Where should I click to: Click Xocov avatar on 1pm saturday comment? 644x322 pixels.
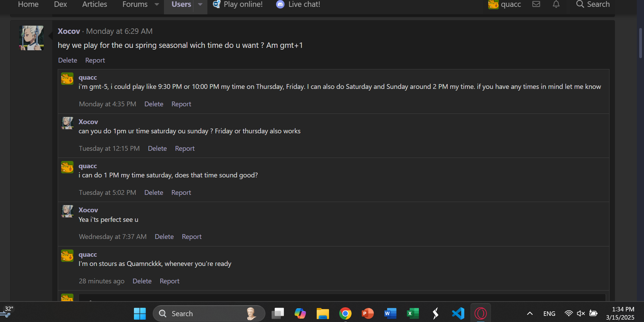pyautogui.click(x=67, y=123)
